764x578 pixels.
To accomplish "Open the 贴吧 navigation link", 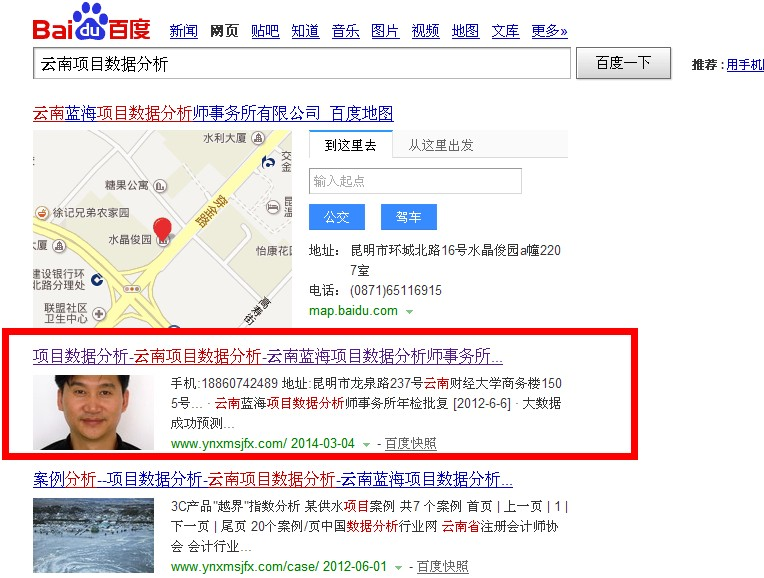I will pyautogui.click(x=265, y=31).
